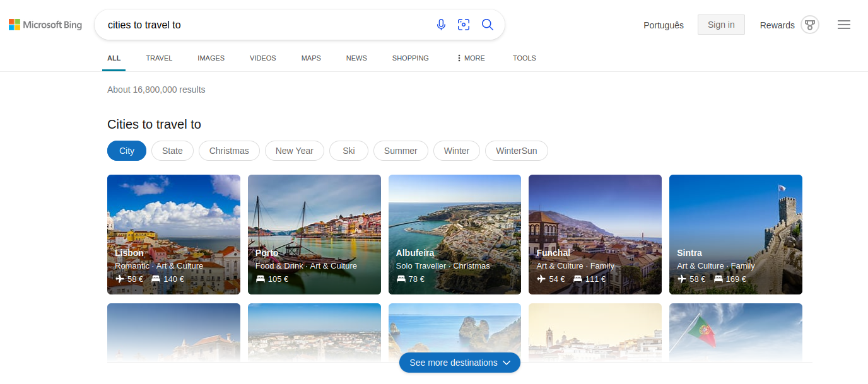Click the Rewards trophy icon
The height and width of the screenshot is (384, 868).
tap(810, 25)
